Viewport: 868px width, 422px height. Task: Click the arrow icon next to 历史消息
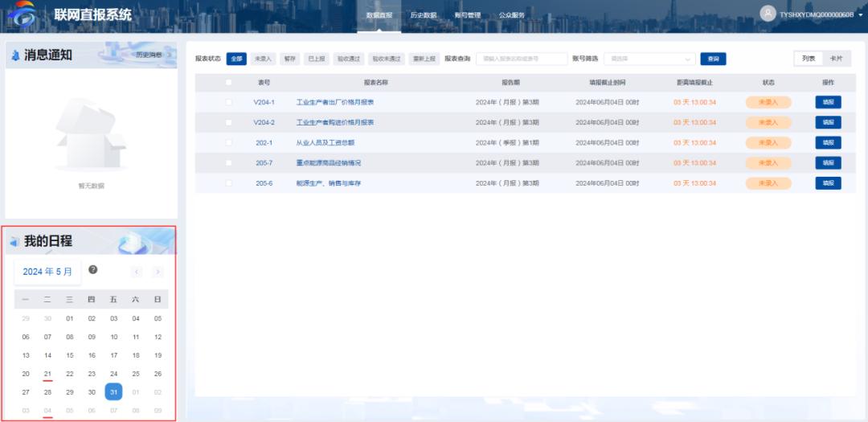pos(169,55)
